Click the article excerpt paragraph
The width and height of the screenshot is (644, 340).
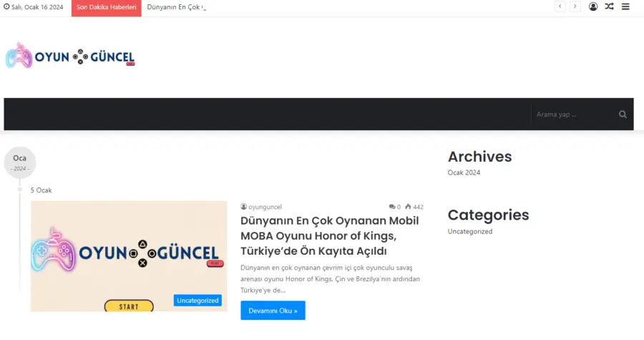[x=330, y=279]
